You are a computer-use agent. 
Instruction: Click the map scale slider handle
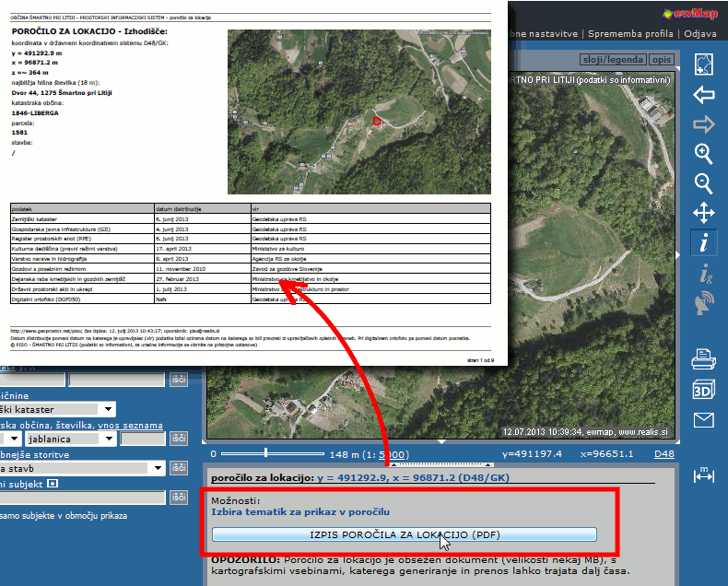tap(265, 452)
